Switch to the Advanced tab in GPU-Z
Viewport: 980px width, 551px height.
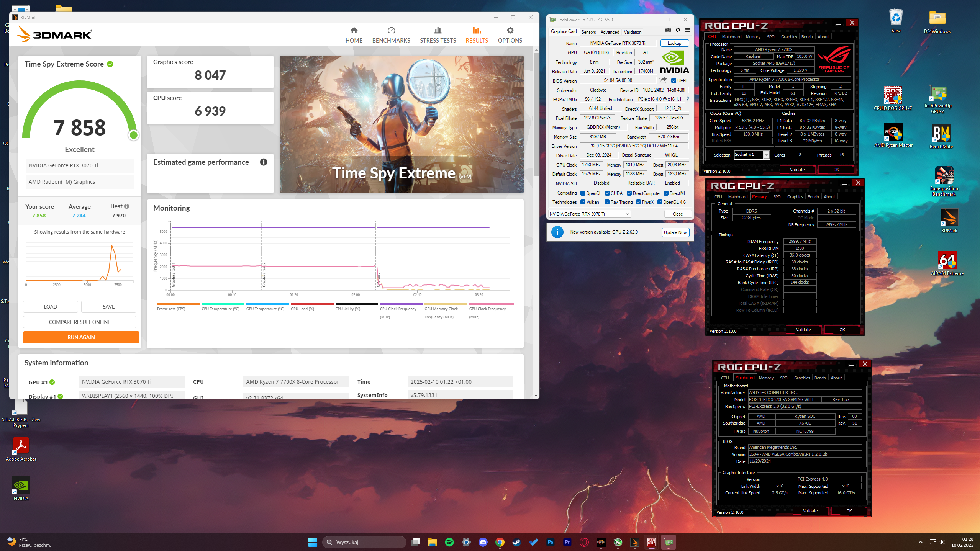pyautogui.click(x=610, y=32)
